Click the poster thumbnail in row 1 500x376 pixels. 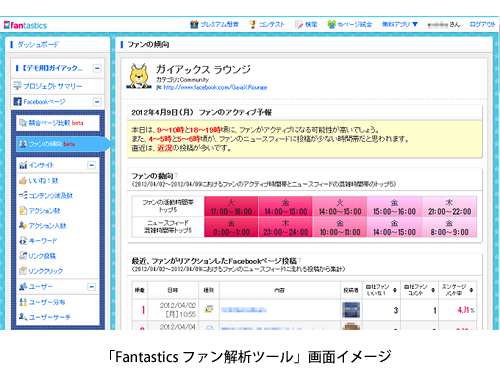351,310
